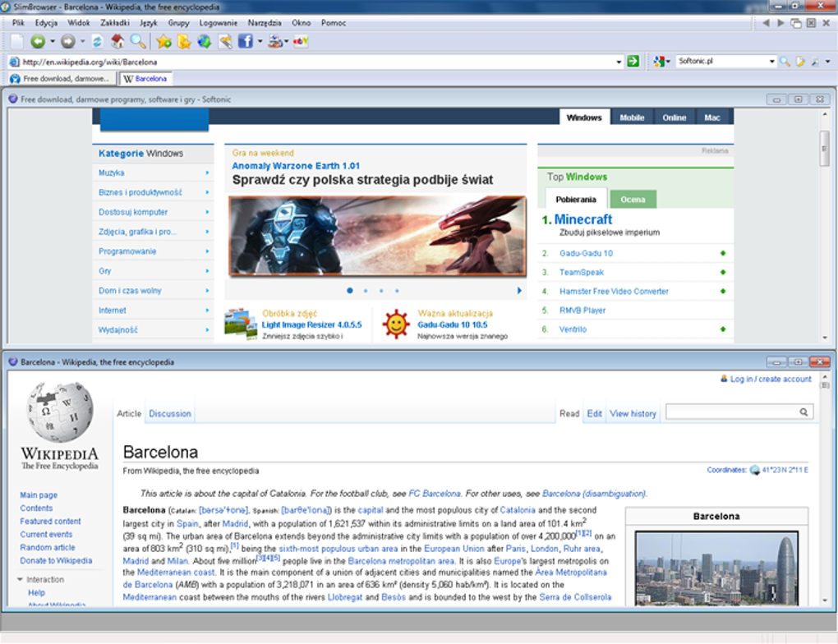This screenshot has height=644, width=838.
Task: Open the FC Barcelona link
Action: (435, 494)
